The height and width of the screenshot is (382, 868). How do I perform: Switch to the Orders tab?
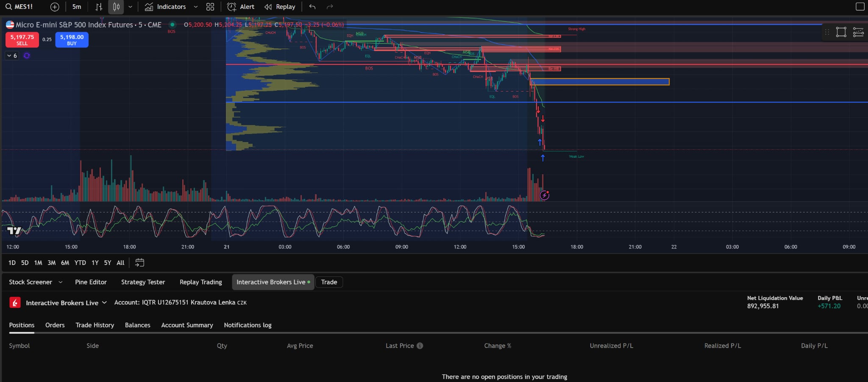pyautogui.click(x=55, y=325)
